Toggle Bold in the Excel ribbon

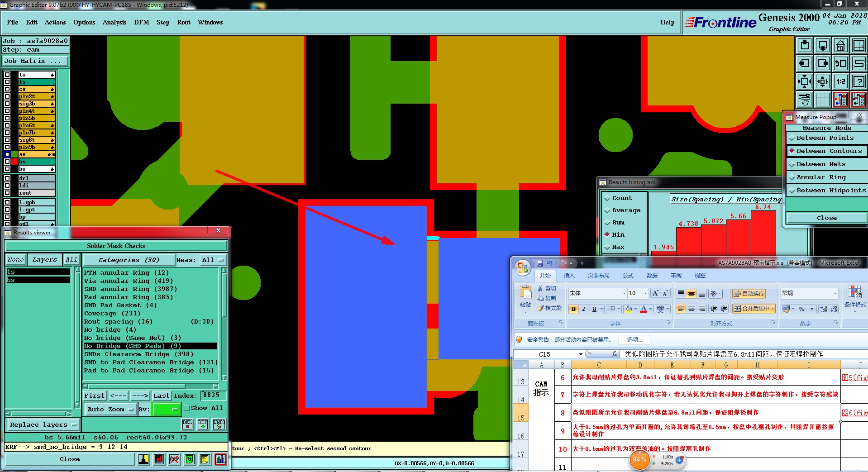pyautogui.click(x=574, y=309)
